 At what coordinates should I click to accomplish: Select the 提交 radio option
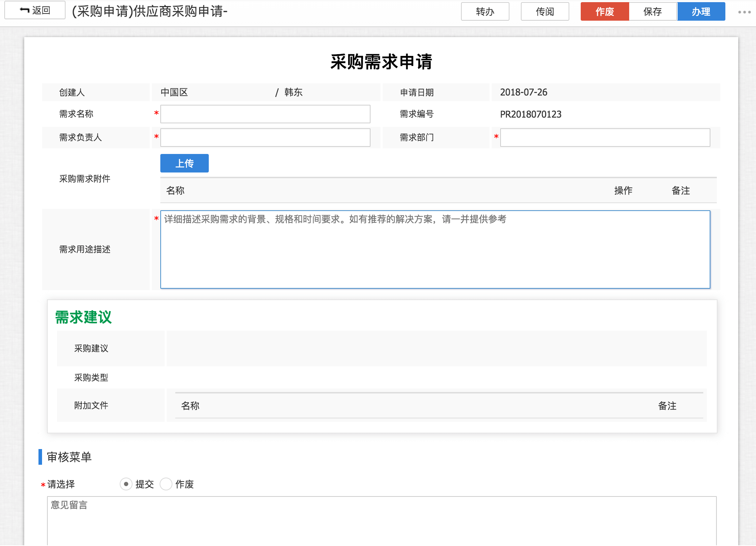(126, 484)
